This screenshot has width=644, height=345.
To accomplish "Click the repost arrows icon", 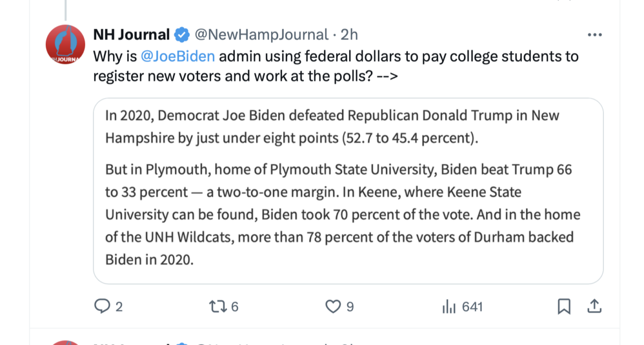I will pos(218,306).
